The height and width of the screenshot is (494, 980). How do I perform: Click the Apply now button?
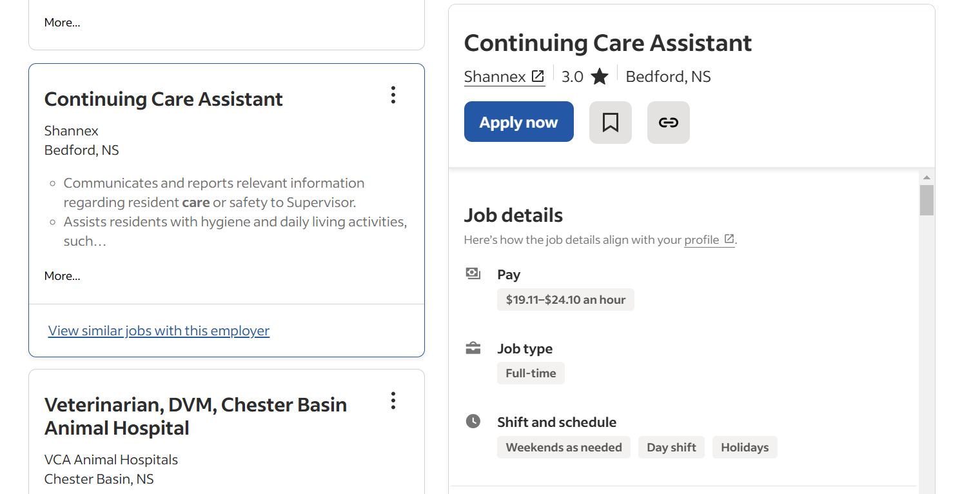(x=518, y=122)
